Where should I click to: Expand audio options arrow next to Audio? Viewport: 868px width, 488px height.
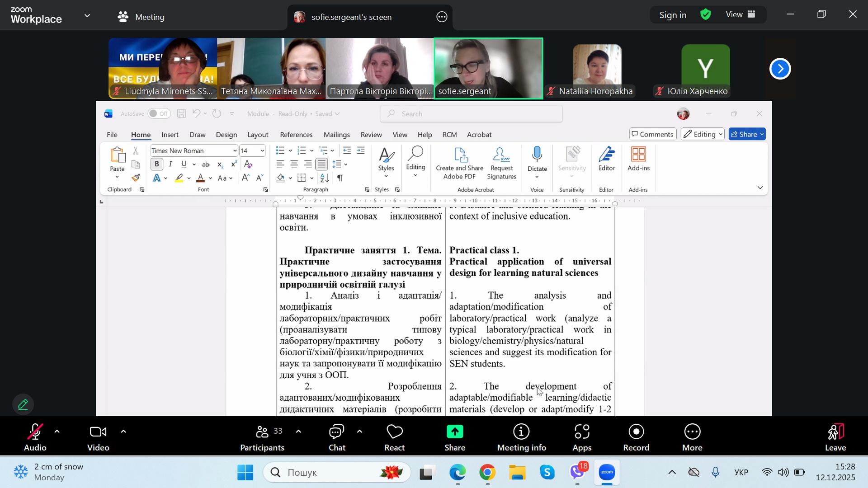[57, 432]
